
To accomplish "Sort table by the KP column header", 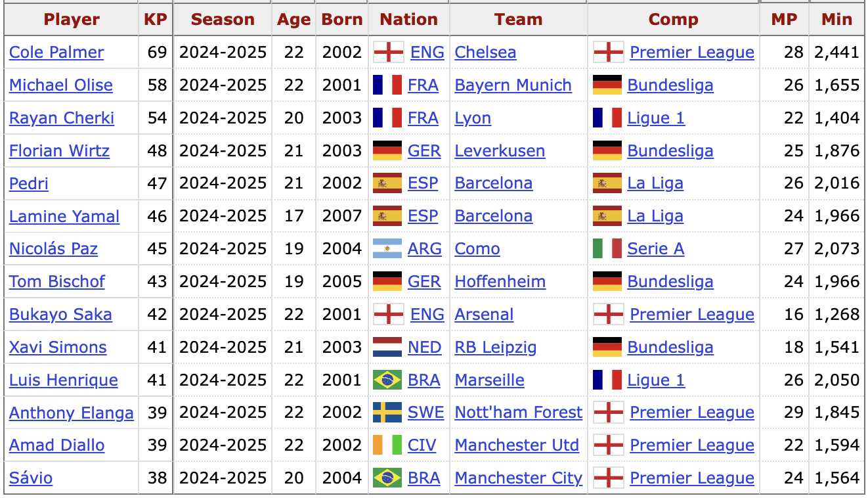I will point(156,20).
